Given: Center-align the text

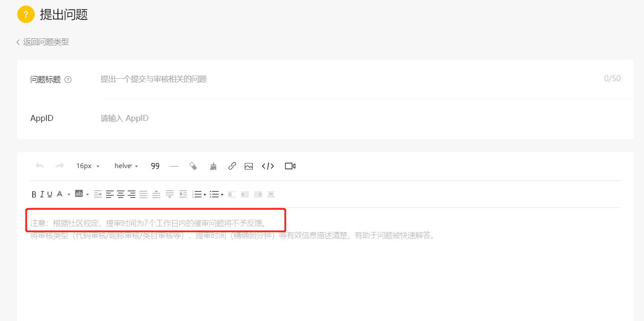Looking at the screenshot, I should (121, 194).
